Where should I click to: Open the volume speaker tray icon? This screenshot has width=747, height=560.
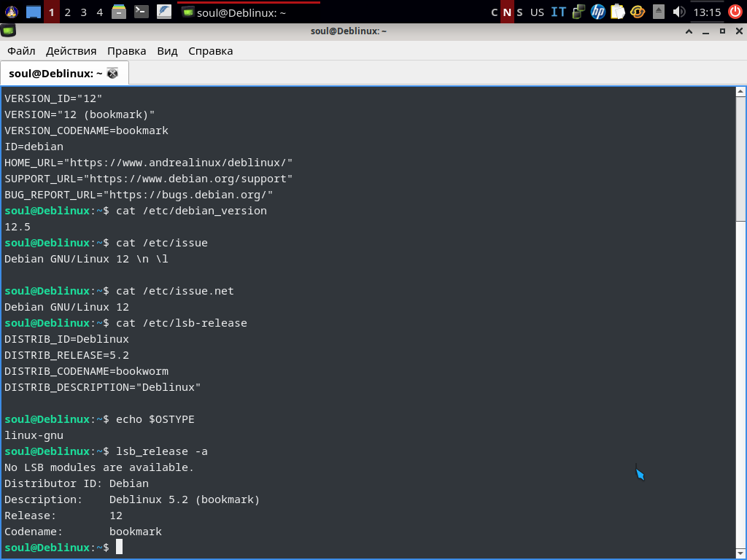[678, 12]
